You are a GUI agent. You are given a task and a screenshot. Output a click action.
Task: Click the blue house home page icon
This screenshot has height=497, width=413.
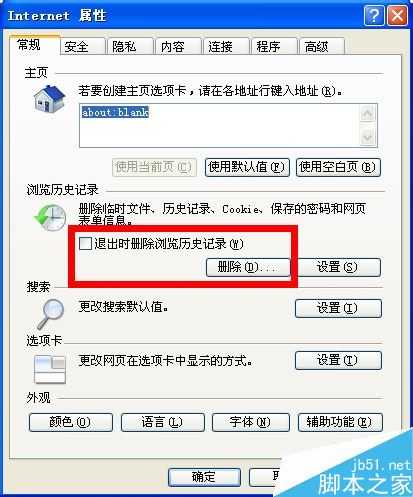click(x=49, y=98)
